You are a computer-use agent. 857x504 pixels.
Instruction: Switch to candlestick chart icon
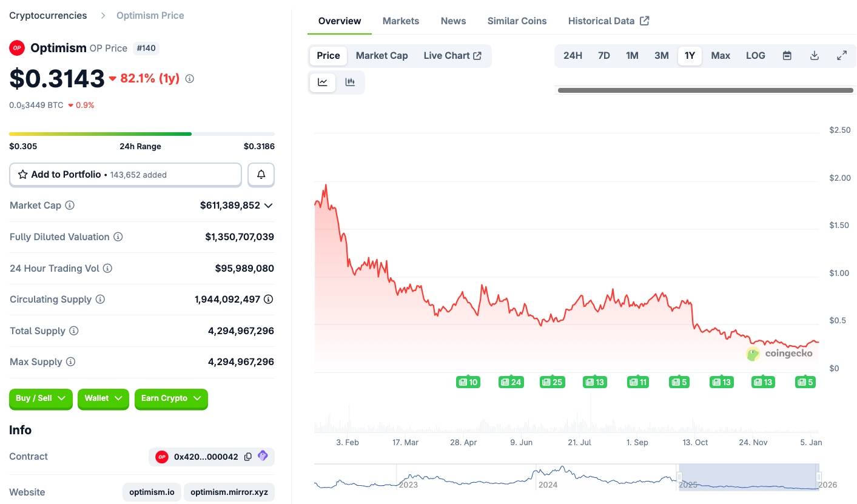[350, 82]
